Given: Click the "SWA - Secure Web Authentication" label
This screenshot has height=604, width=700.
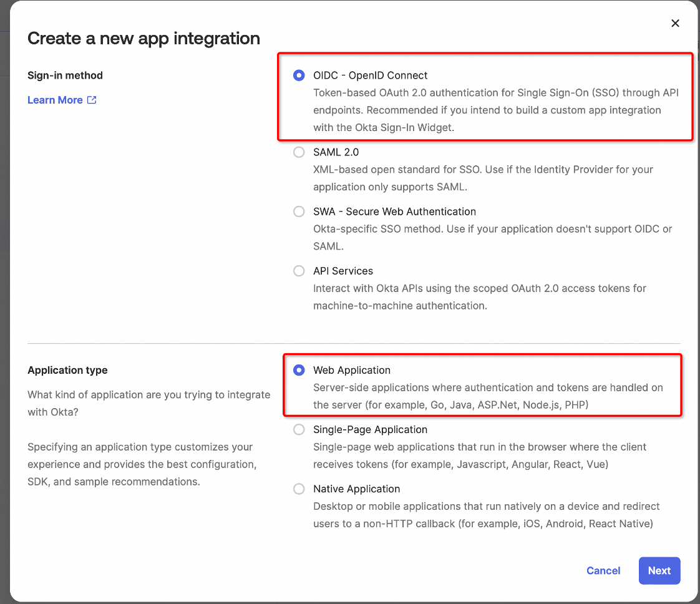Looking at the screenshot, I should 394,212.
